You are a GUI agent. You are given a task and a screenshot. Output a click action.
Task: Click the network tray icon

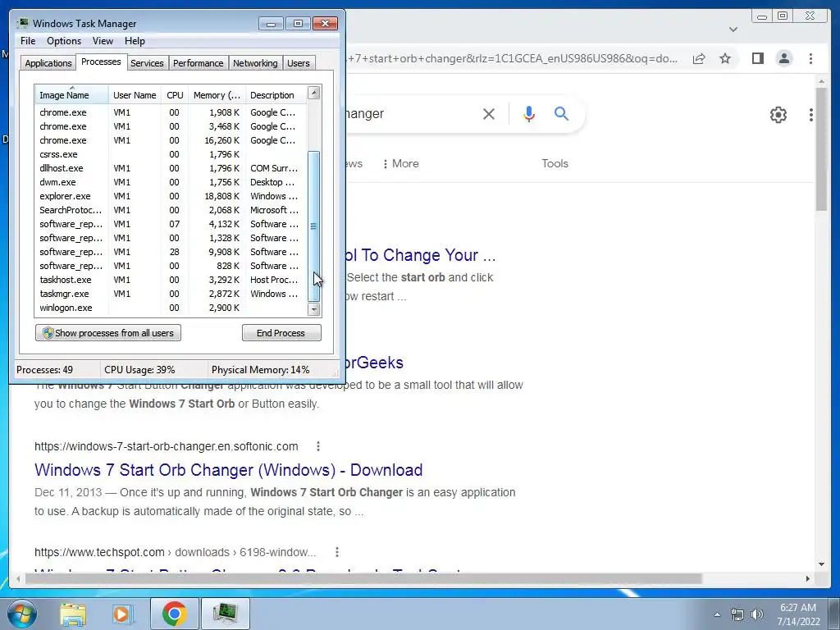pos(737,615)
